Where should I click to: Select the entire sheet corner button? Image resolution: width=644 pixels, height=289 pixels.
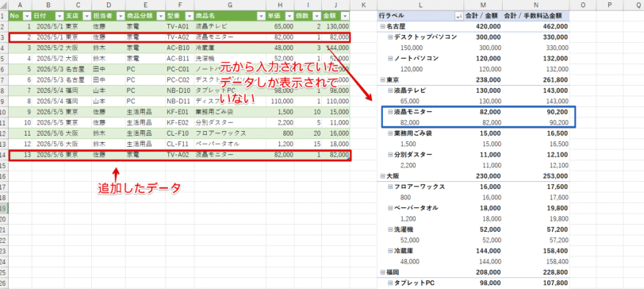click(4, 5)
